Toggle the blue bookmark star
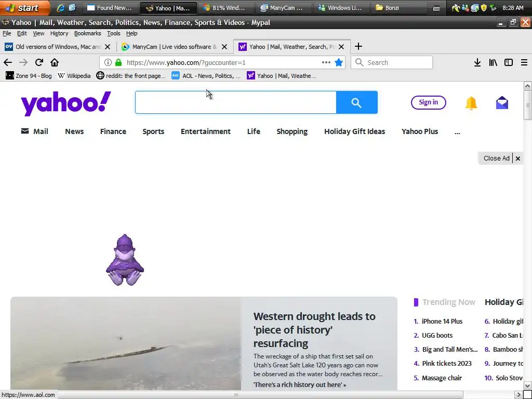532x399 pixels. tap(339, 62)
